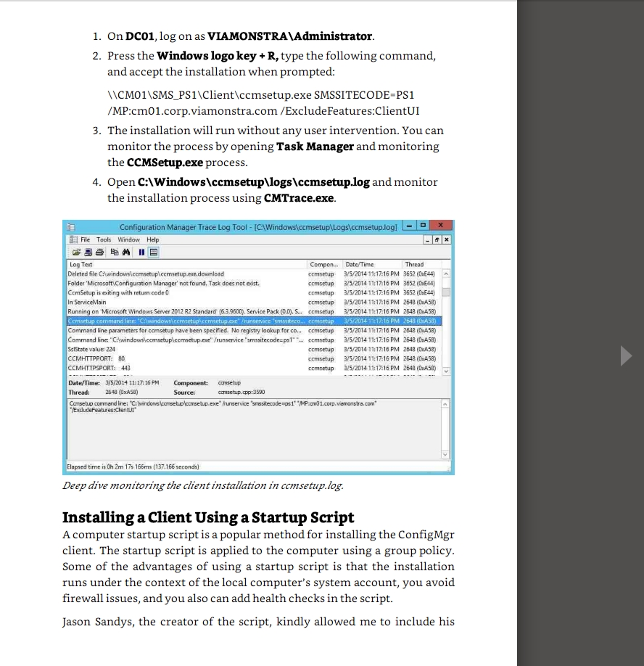Viewport: 644px width, 666px height.
Task: Click the Open on server toolbar icon
Action: (87, 252)
